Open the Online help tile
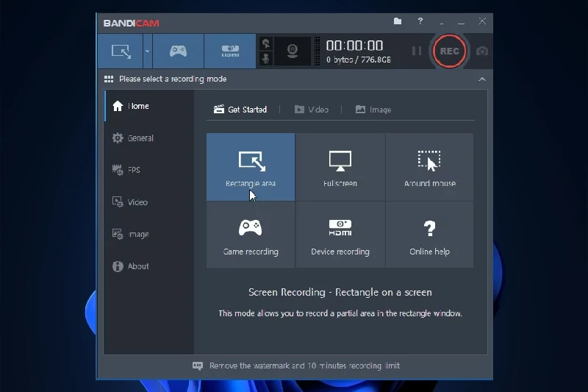588x392 pixels. [x=429, y=235]
